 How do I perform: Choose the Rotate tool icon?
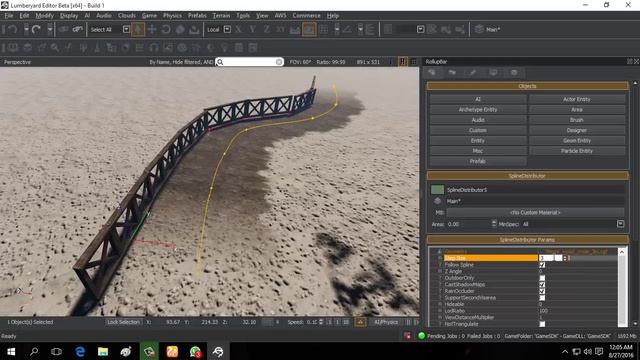(166, 29)
